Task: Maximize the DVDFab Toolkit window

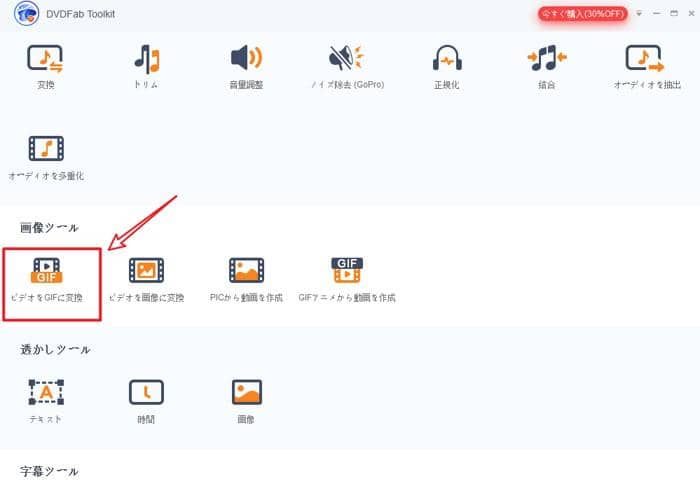Action: [672, 14]
